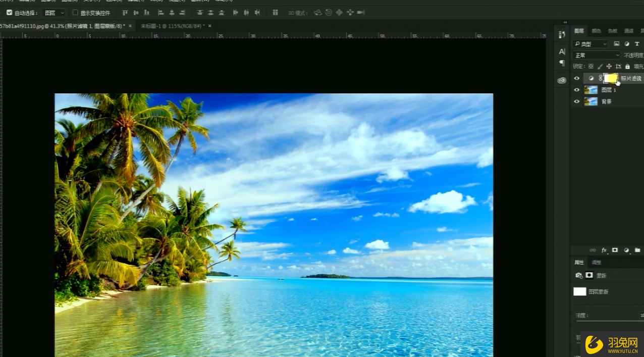
Task: Open the blend mode 正常 dropdown
Action: (x=597, y=55)
